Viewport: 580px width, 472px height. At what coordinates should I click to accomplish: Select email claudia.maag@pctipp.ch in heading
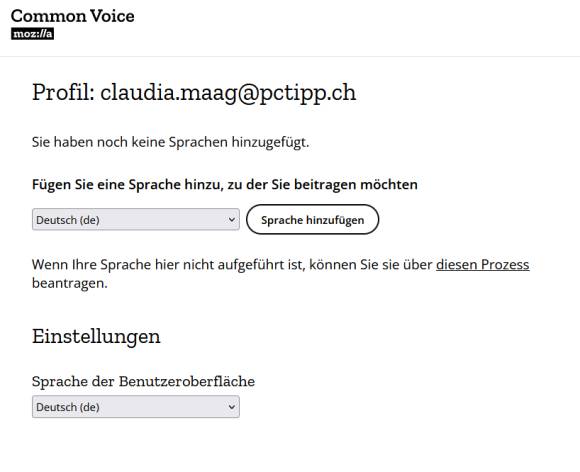[x=228, y=92]
